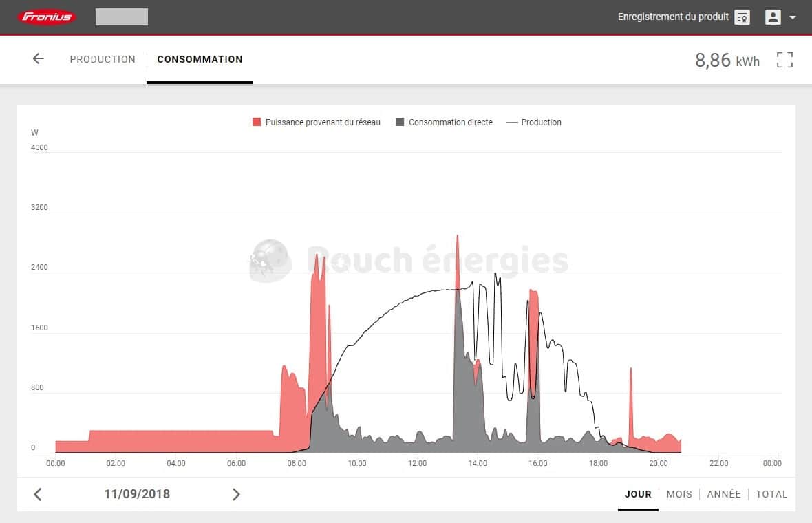
Task: Open date picker showing 11/09/2018
Action: tap(137, 494)
